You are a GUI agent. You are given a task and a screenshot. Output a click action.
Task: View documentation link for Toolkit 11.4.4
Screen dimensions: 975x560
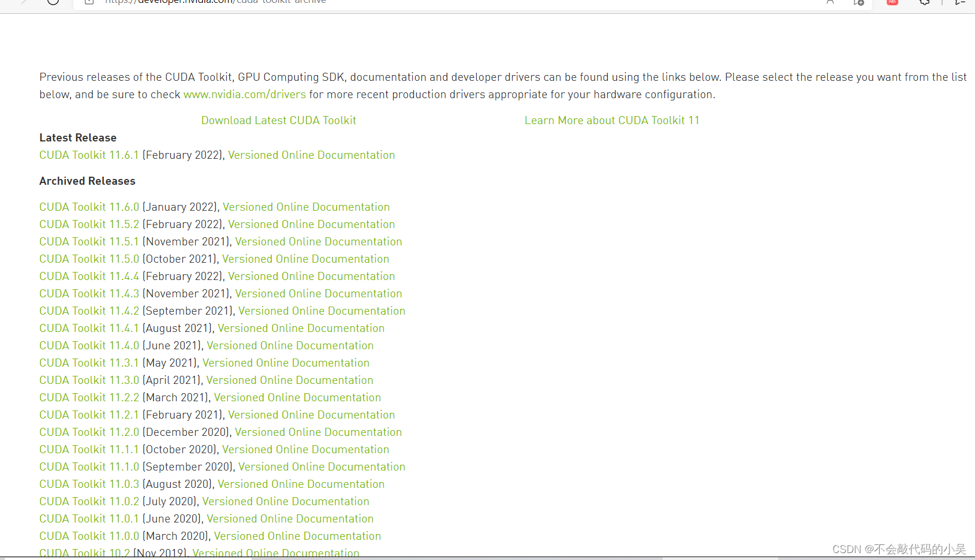(312, 277)
